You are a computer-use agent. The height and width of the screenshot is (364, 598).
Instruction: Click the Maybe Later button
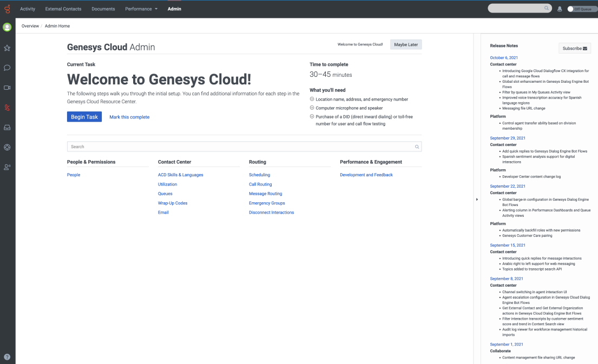[x=406, y=45]
